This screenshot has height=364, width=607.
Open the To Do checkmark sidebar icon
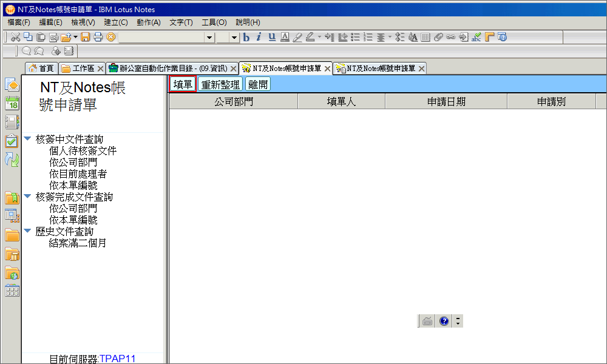12,141
